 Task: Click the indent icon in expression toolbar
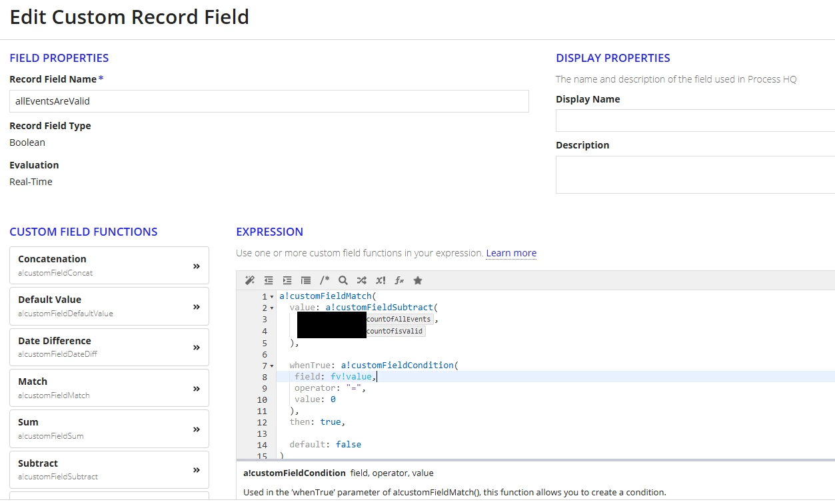pyautogui.click(x=287, y=280)
